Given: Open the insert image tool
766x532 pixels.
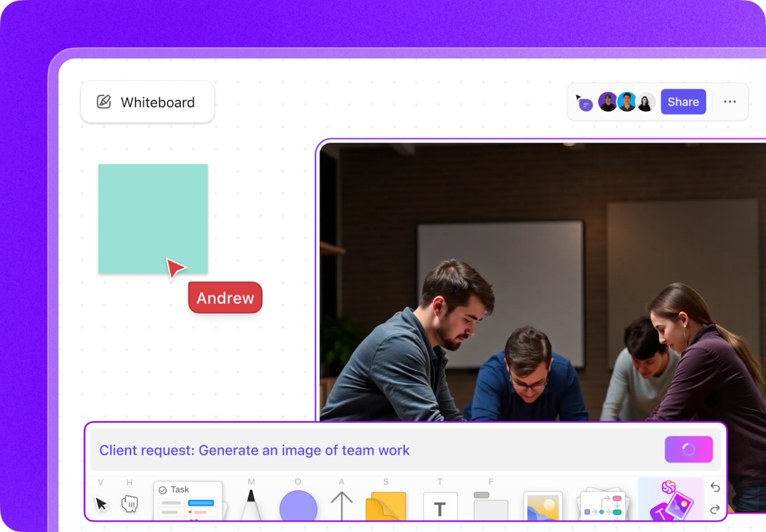Looking at the screenshot, I should click(x=543, y=505).
